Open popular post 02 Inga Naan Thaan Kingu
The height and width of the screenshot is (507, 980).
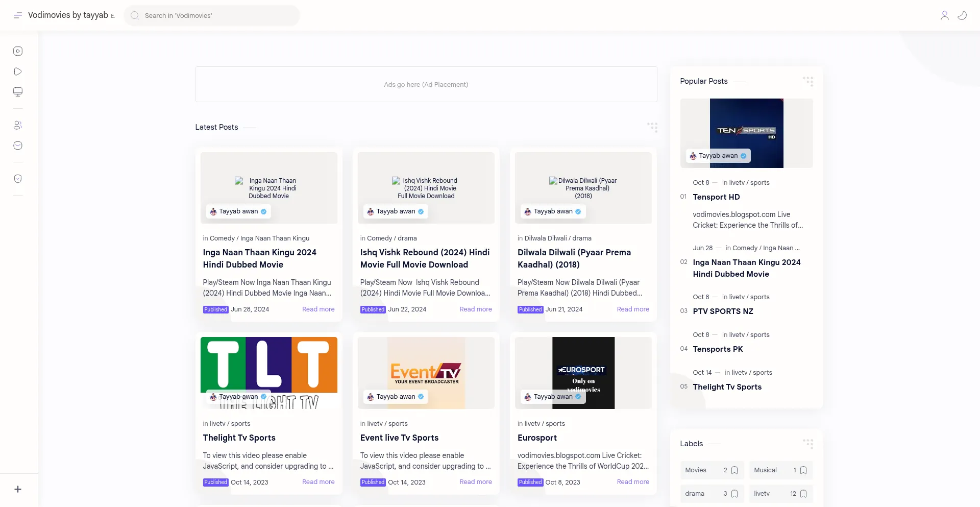(746, 268)
